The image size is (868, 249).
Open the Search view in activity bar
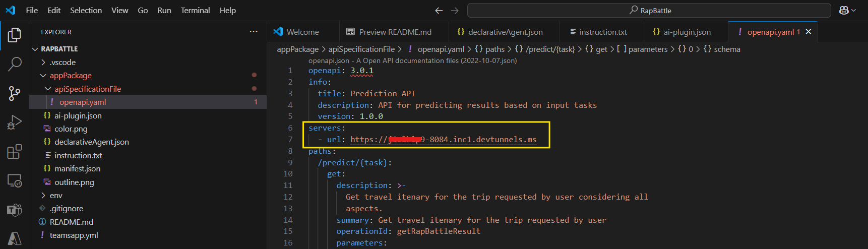(15, 64)
